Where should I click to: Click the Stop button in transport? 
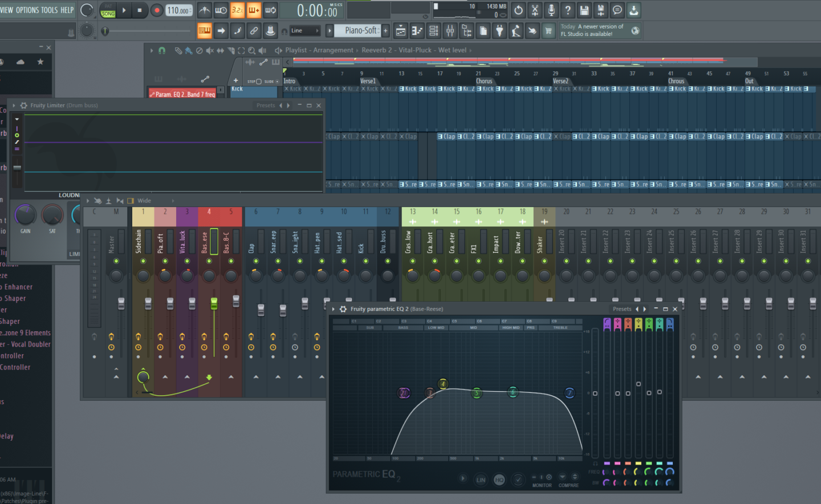click(x=140, y=10)
